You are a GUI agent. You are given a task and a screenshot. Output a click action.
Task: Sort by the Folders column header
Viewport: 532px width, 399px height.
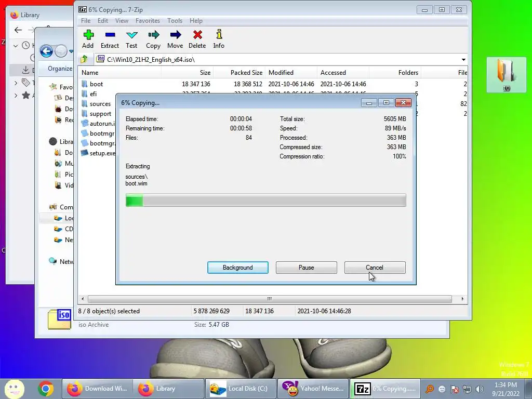395,73
